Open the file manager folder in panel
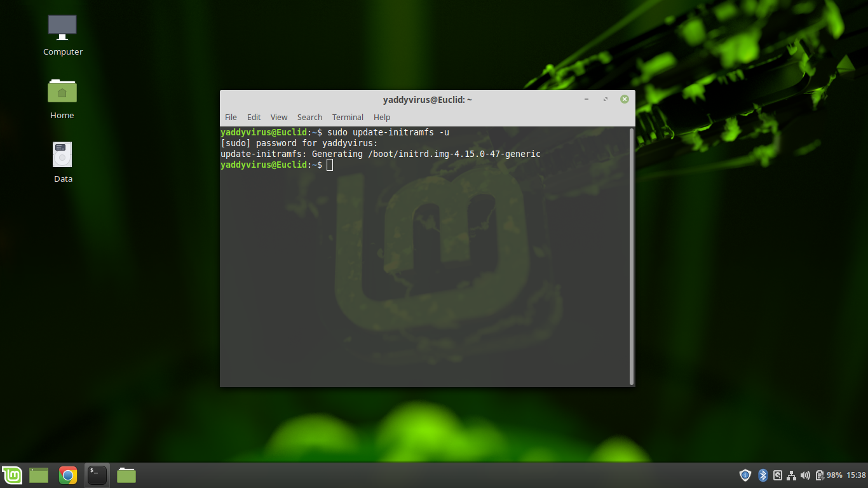Viewport: 868px width, 488px height. tap(126, 475)
